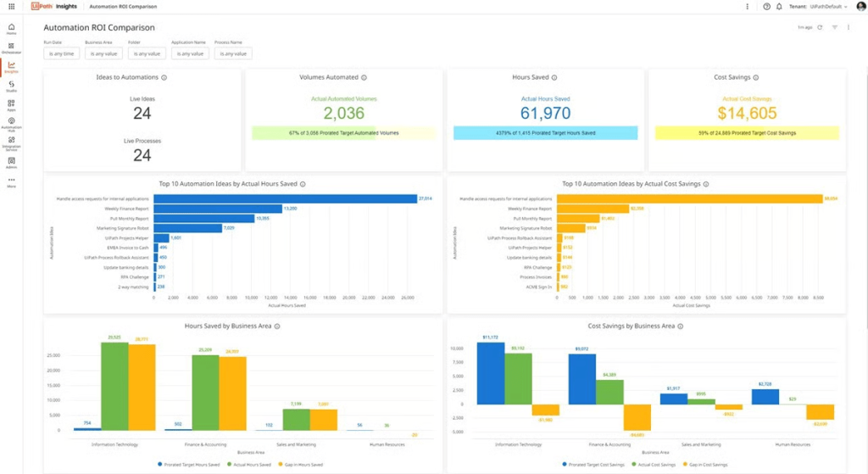Viewport: 868px width, 474px height.
Task: Click the Automation ROI Comparison breadcrumb
Action: point(123,7)
